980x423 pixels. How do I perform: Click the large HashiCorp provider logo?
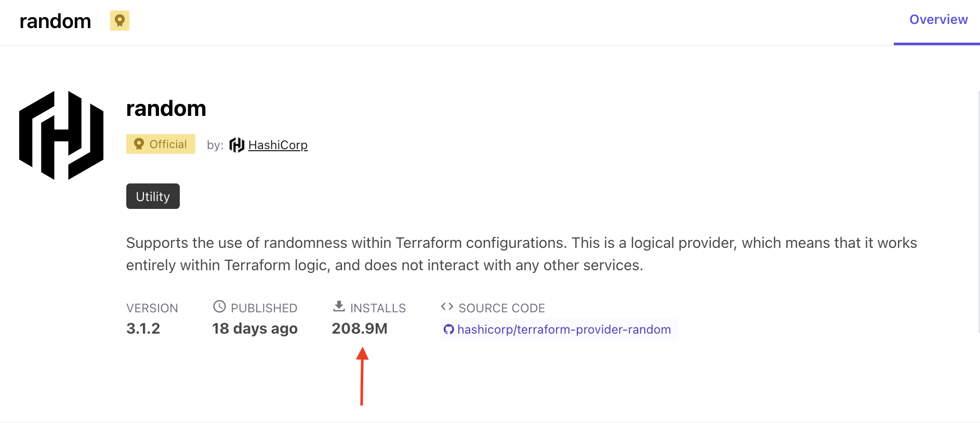click(61, 135)
